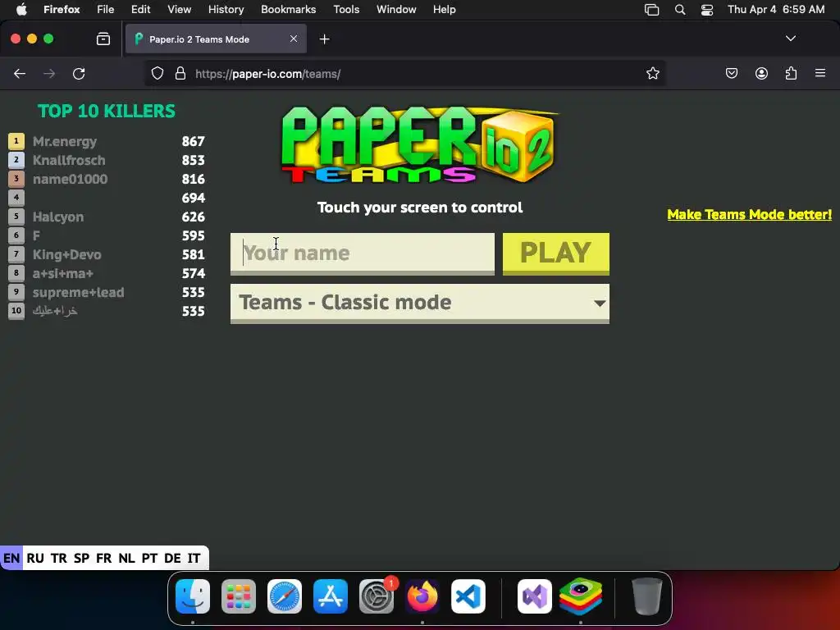Click the Firefox back arrow

[20, 74]
